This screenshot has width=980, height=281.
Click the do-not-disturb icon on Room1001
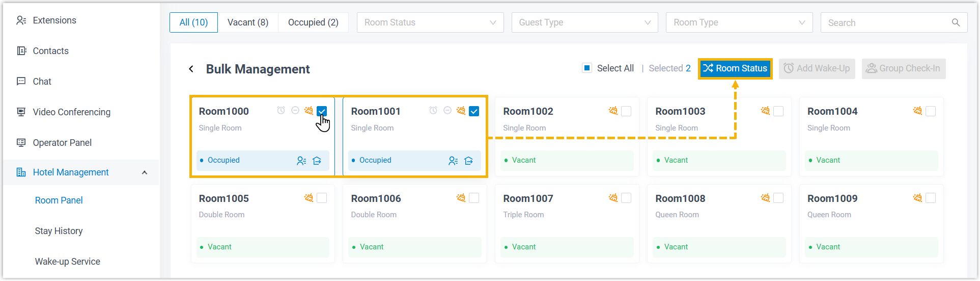pos(447,111)
